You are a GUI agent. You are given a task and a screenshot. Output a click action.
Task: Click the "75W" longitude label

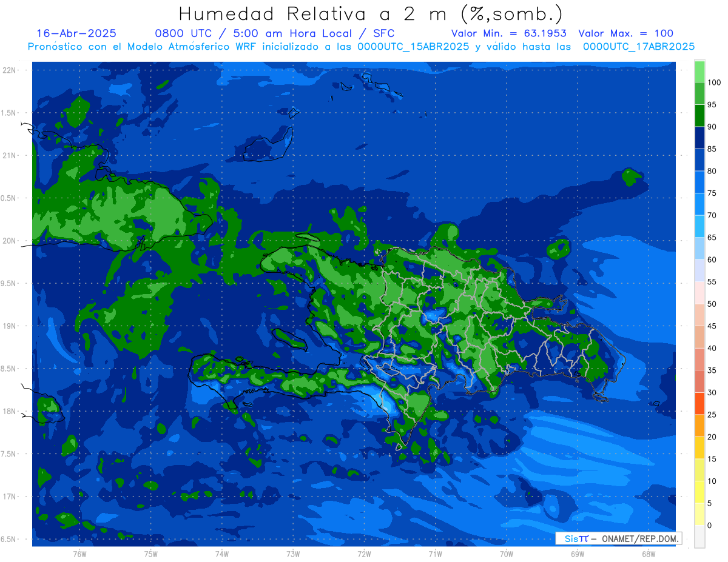pyautogui.click(x=151, y=554)
